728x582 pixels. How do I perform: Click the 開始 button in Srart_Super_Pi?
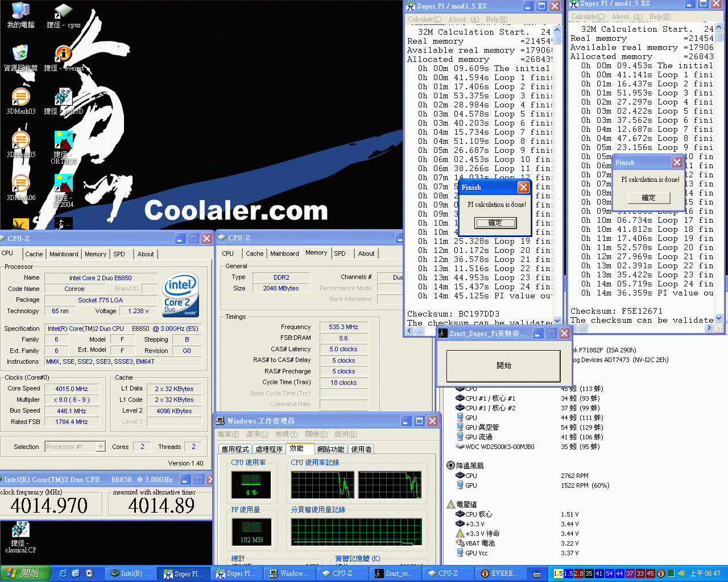(x=503, y=365)
